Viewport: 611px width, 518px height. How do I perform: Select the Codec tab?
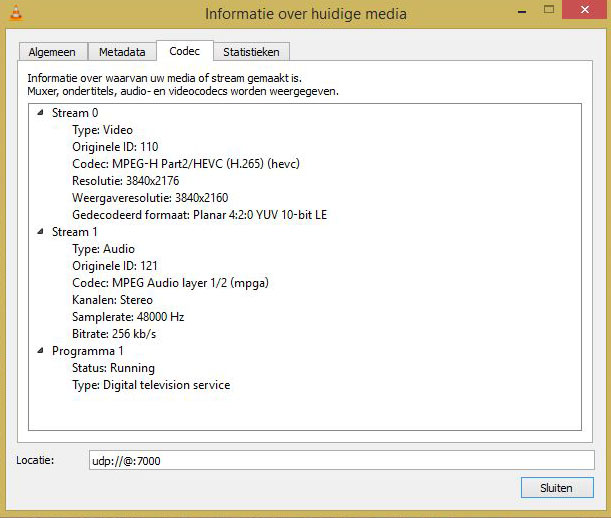coord(184,50)
